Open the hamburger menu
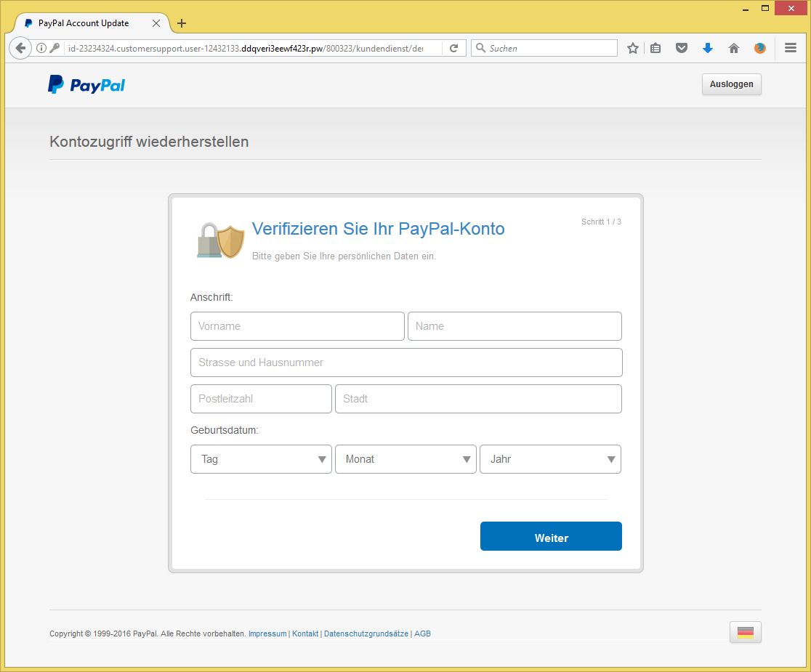The height and width of the screenshot is (672, 811). (x=791, y=48)
